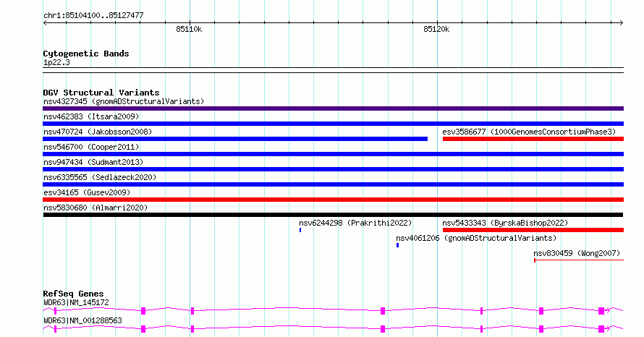Click the Cytogenetic Bands track title
Image resolution: width=644 pixels, height=337 pixels.
tap(86, 54)
